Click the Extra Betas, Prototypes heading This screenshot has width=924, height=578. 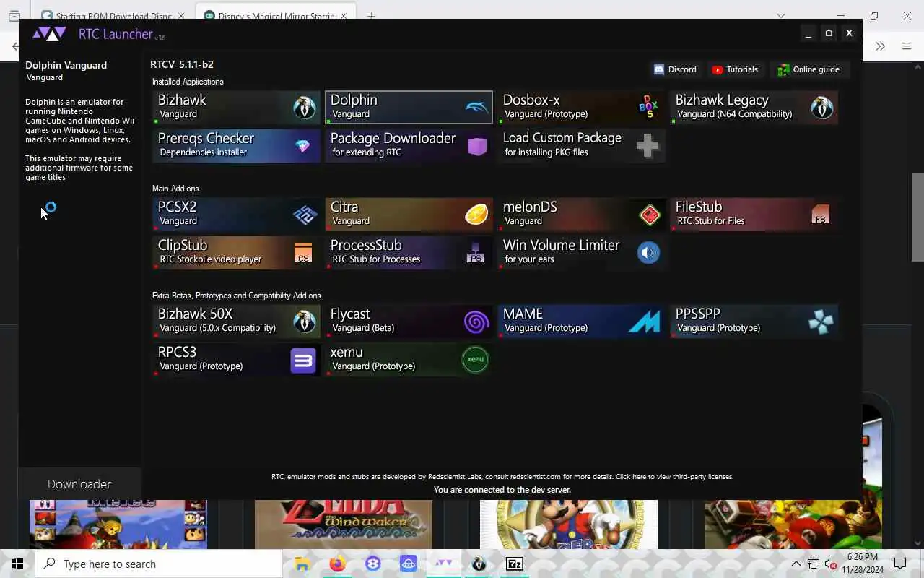point(237,296)
